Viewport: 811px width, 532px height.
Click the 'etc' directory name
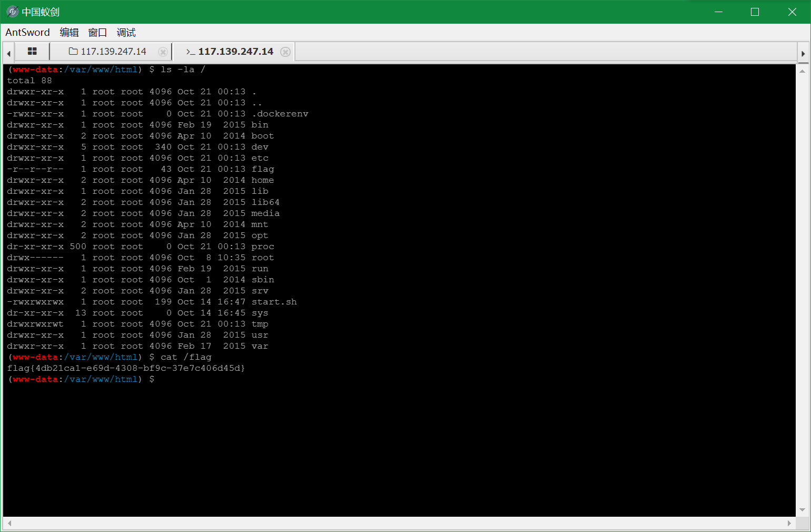[x=260, y=158]
